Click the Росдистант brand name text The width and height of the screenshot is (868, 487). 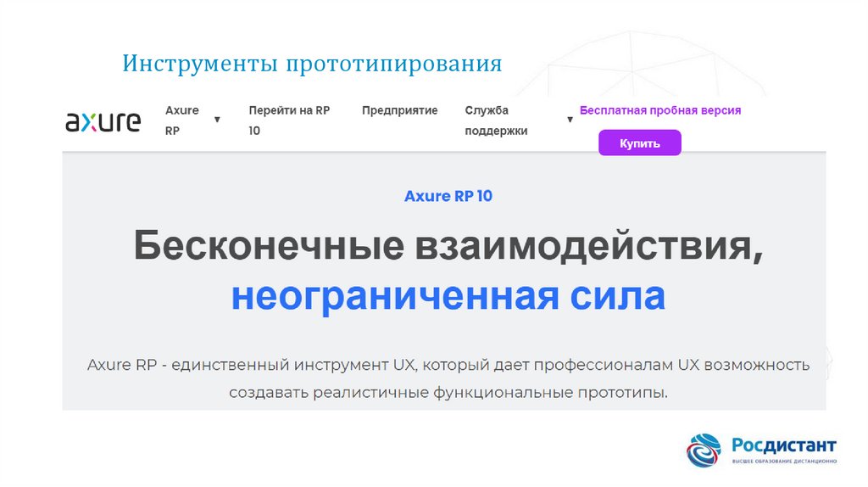pos(783,445)
